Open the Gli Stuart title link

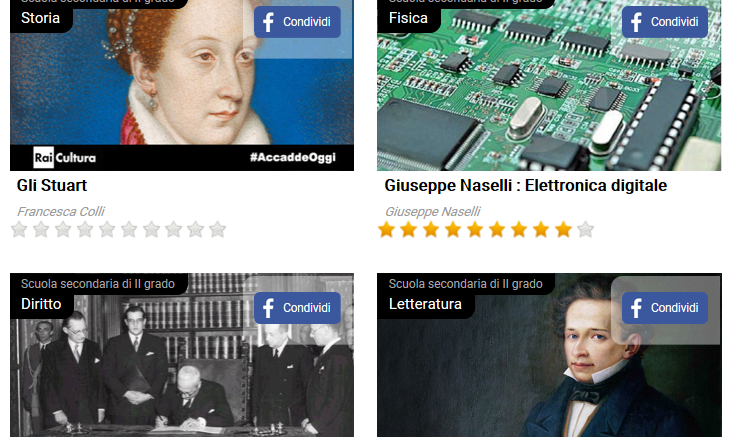(x=52, y=185)
